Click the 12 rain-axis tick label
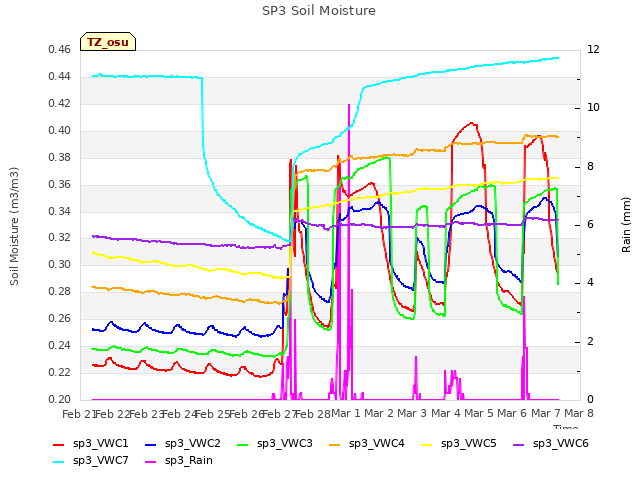Viewport: 640px width, 480px height. pos(593,50)
